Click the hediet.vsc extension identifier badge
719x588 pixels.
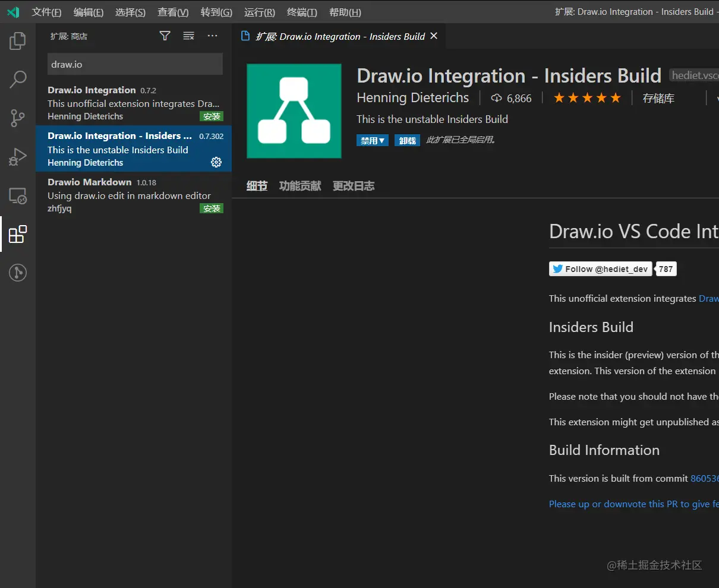[x=694, y=75]
